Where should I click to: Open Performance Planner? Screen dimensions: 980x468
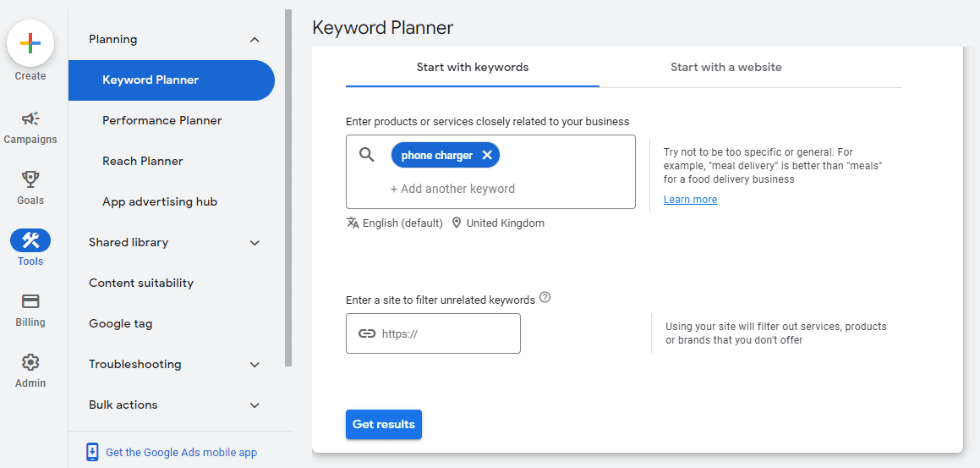pyautogui.click(x=162, y=120)
